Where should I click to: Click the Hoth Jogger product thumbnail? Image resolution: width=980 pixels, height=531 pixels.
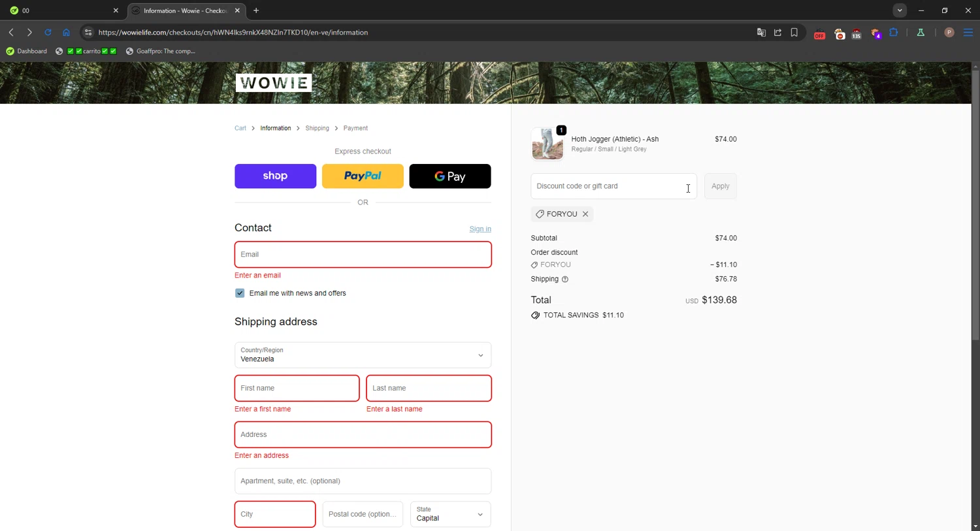pos(547,144)
